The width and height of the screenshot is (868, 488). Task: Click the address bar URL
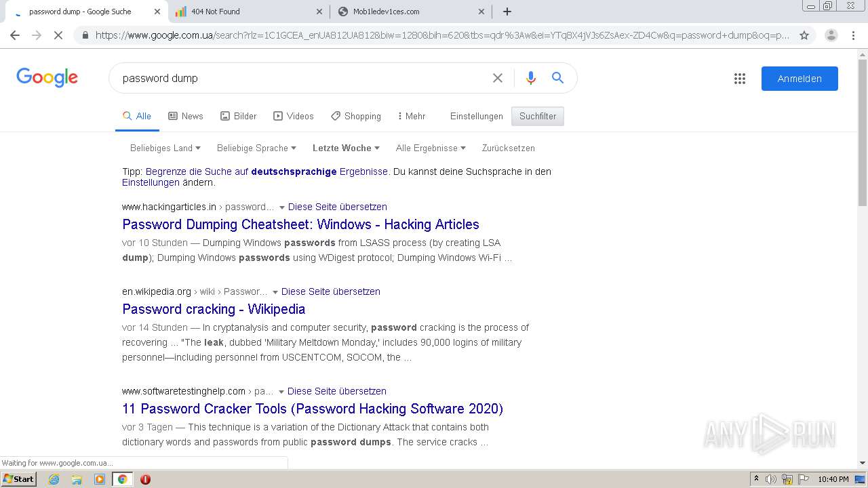[x=442, y=35]
